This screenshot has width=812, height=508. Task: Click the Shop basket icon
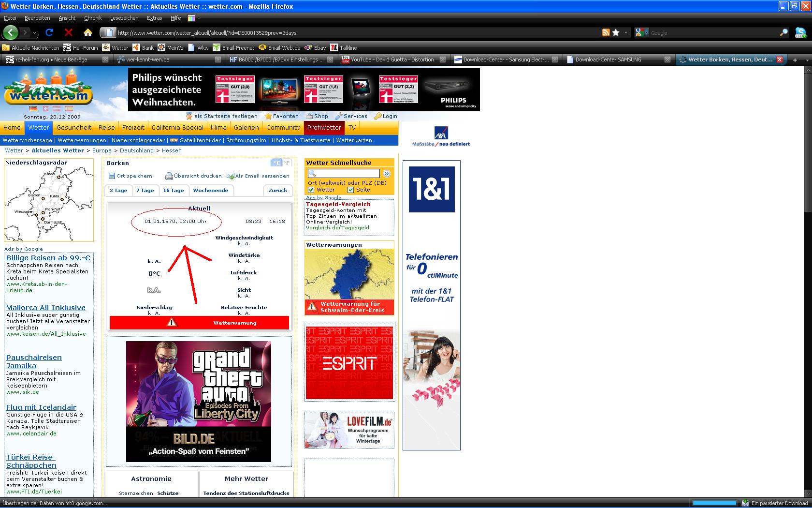(309, 116)
